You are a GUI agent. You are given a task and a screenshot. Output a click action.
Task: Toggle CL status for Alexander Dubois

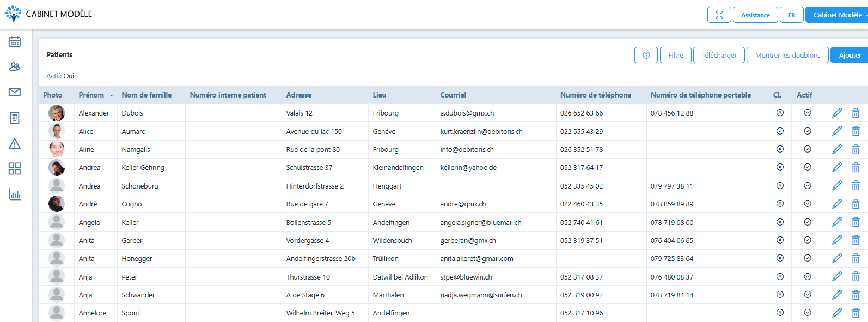(x=780, y=112)
